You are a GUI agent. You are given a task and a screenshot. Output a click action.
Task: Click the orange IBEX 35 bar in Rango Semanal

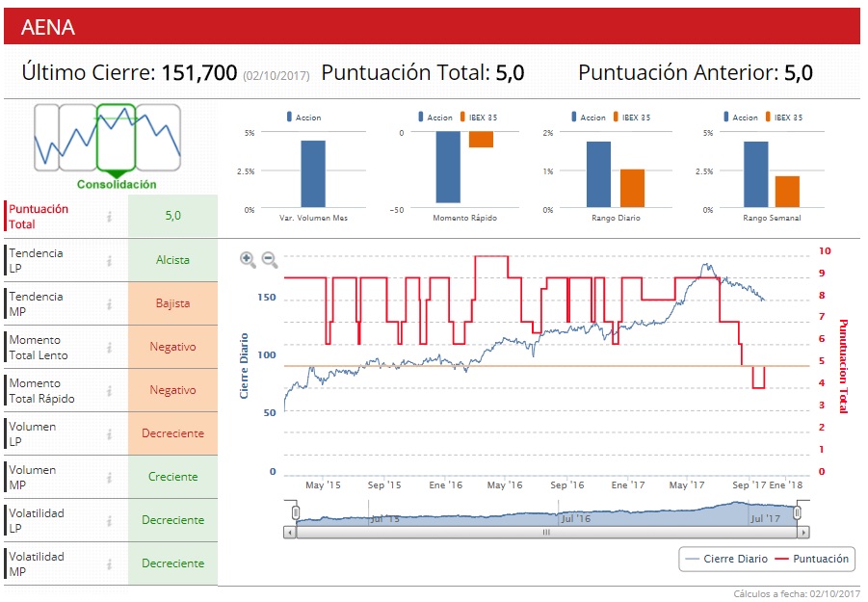click(x=787, y=192)
